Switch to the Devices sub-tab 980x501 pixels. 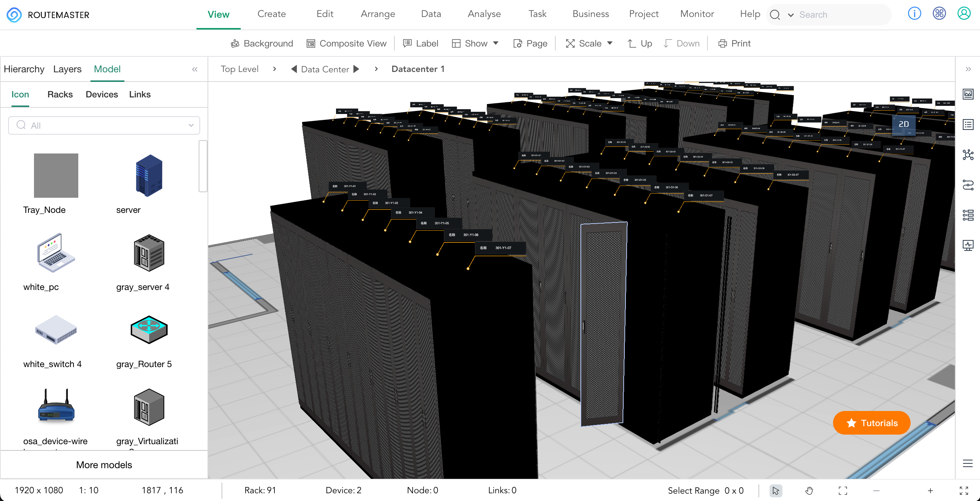click(x=102, y=94)
